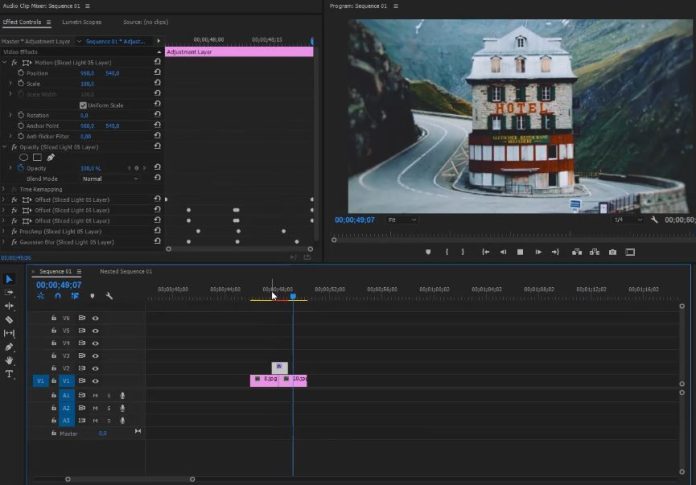This screenshot has height=485, width=696.
Task: Open the Program Monitor wrench settings
Action: click(653, 219)
